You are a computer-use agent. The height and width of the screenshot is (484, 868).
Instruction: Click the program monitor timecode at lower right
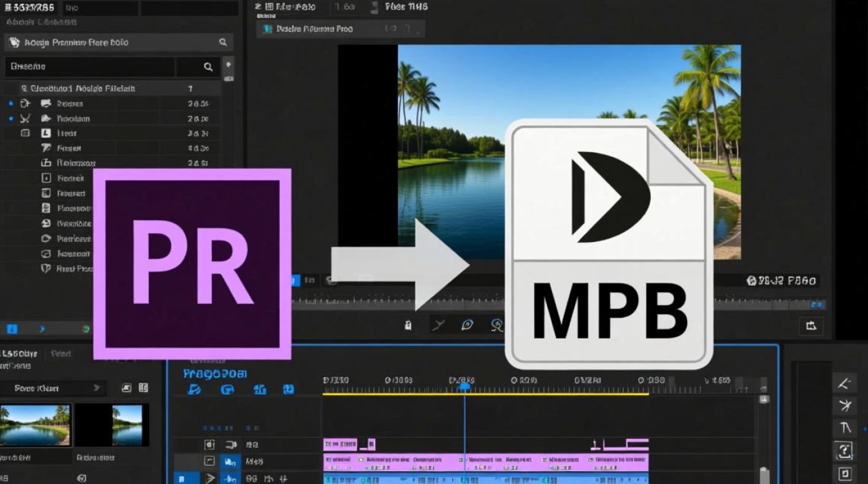click(781, 281)
